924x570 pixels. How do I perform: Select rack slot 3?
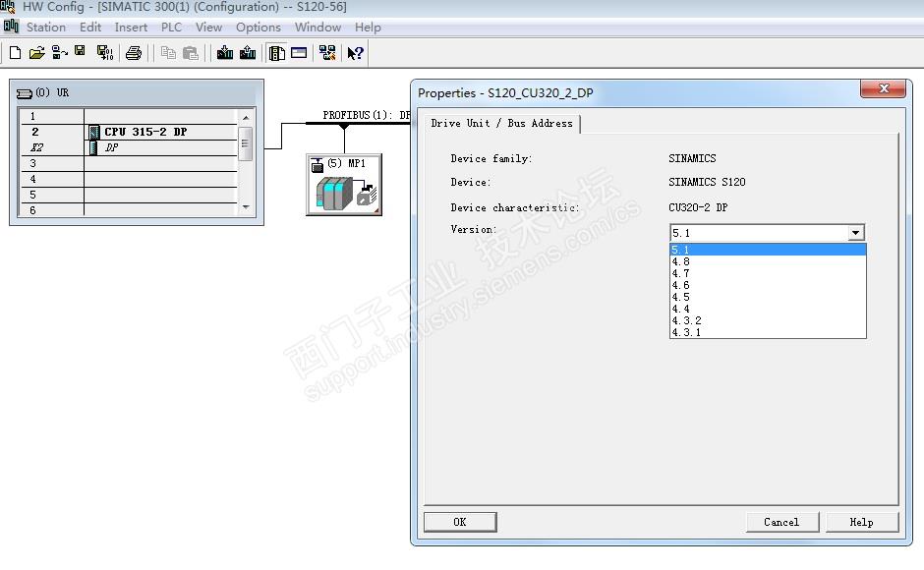(129, 163)
